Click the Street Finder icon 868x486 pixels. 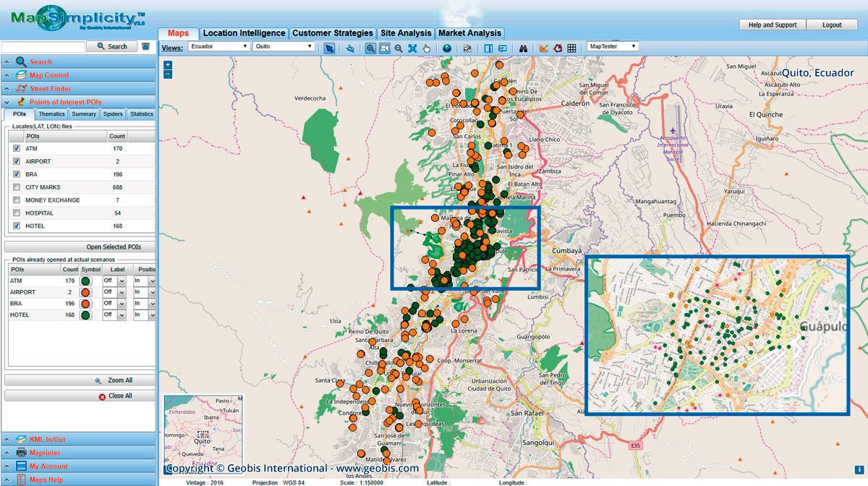tap(21, 89)
